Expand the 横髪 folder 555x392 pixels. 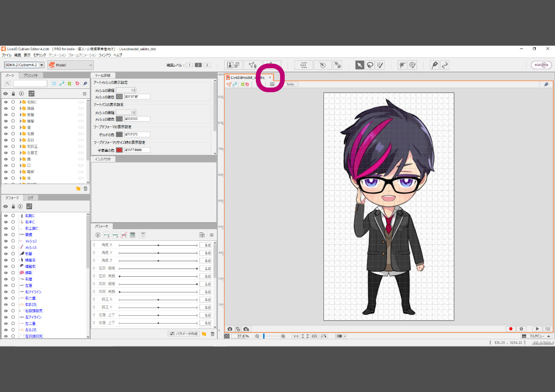pyautogui.click(x=20, y=121)
